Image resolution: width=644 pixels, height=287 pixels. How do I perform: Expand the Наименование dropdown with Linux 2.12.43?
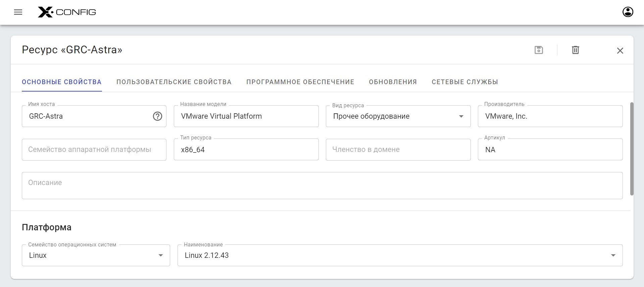click(x=613, y=255)
